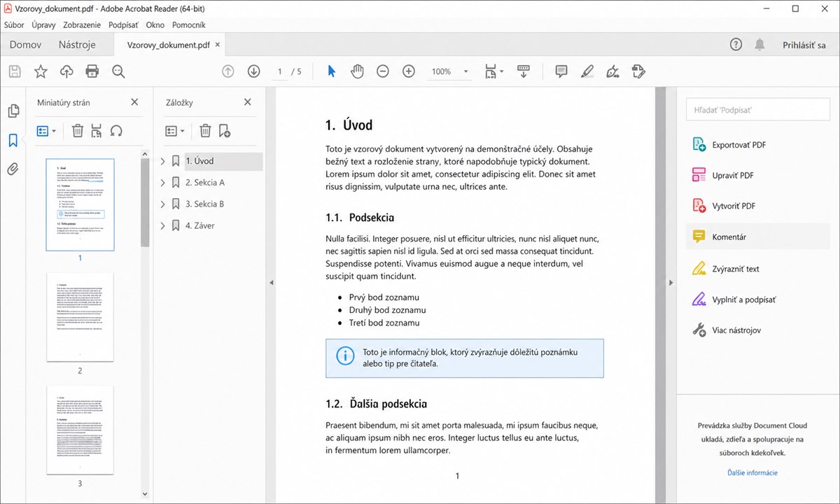Open the Komentár tool
Viewport: 840px width, 504px height.
click(x=758, y=237)
